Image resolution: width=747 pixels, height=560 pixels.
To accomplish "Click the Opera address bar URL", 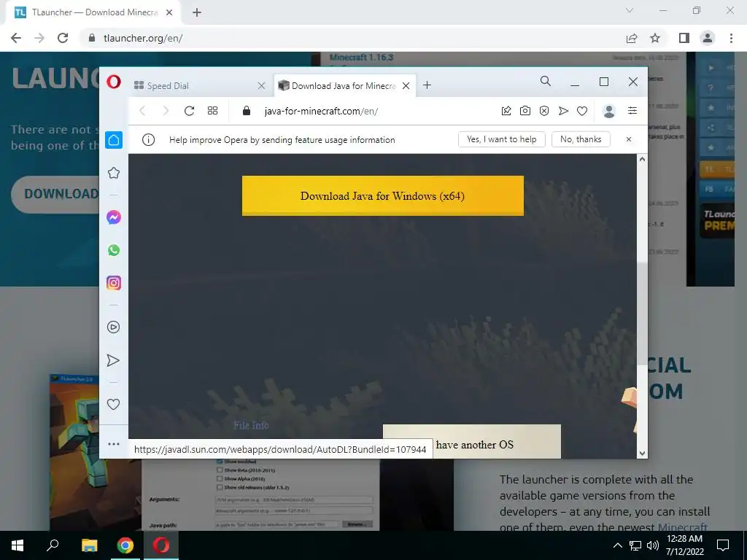I will tap(321, 111).
